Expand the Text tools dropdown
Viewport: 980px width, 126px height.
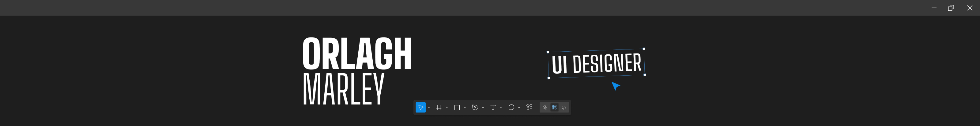coord(501,108)
